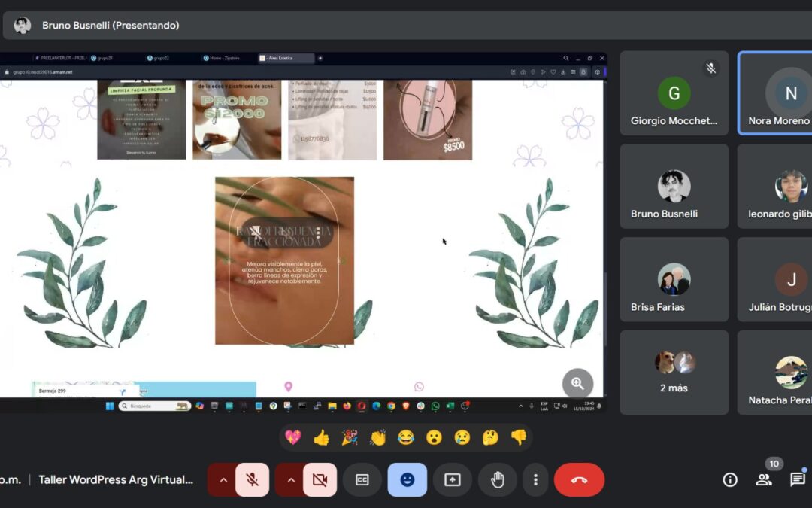Open audio settings chevron beside microphone
812x508 pixels.
(223, 480)
